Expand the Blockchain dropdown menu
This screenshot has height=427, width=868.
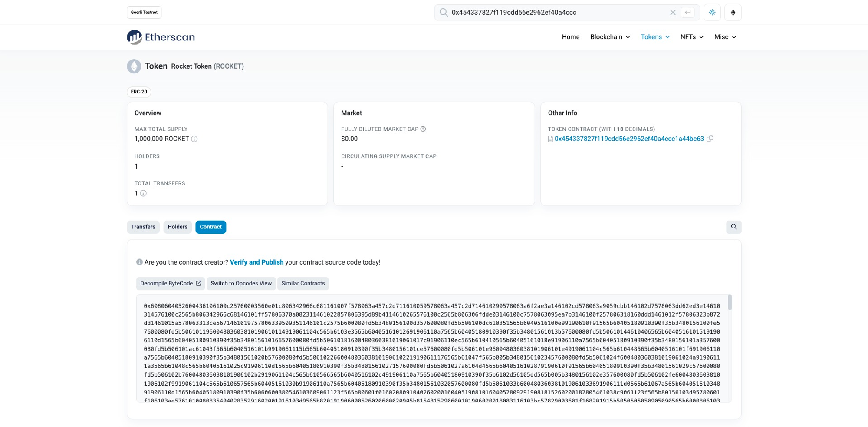pyautogui.click(x=610, y=37)
